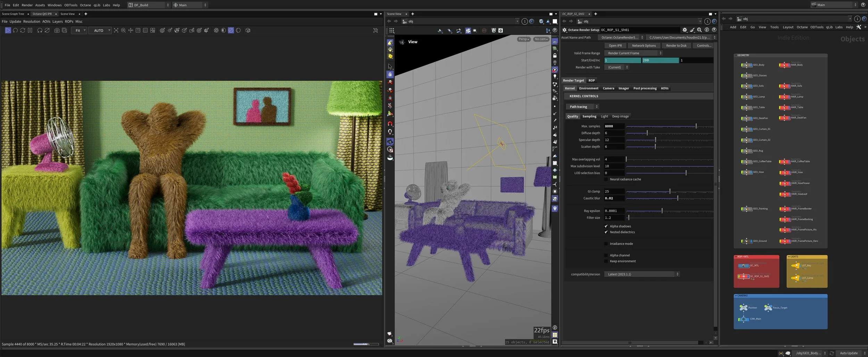
Task: Click the Network Options button
Action: pos(644,46)
